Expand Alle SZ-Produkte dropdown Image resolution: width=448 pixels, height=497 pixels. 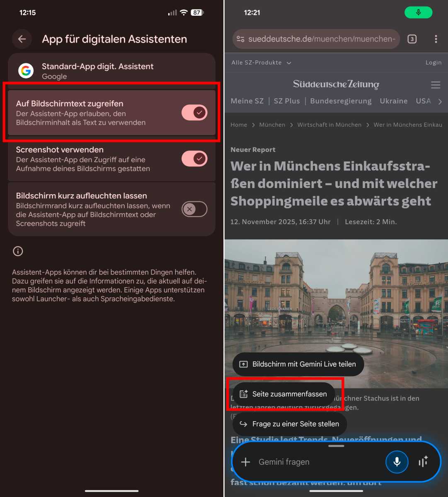coord(261,63)
